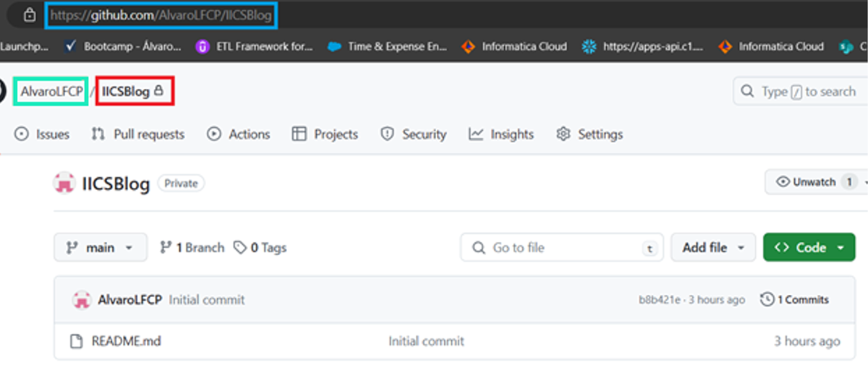Click the Go to file search field
Screen dimensions: 868x378
[x=562, y=247]
